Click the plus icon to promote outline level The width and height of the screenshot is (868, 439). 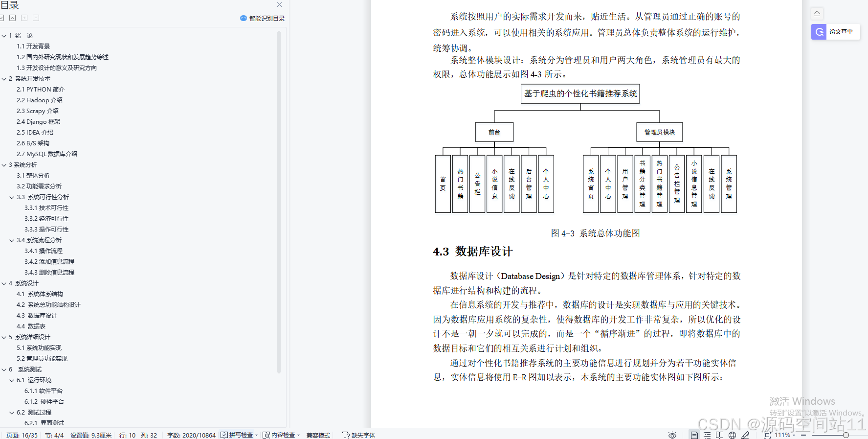click(x=24, y=18)
